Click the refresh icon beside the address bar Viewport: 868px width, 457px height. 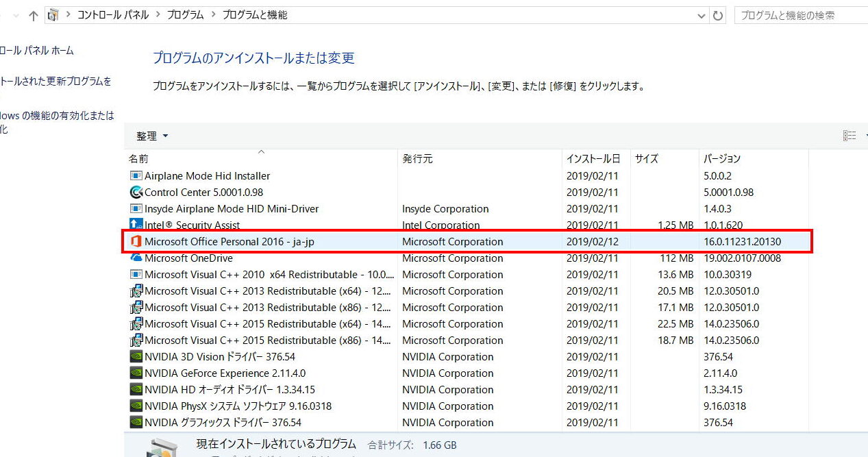click(x=717, y=15)
